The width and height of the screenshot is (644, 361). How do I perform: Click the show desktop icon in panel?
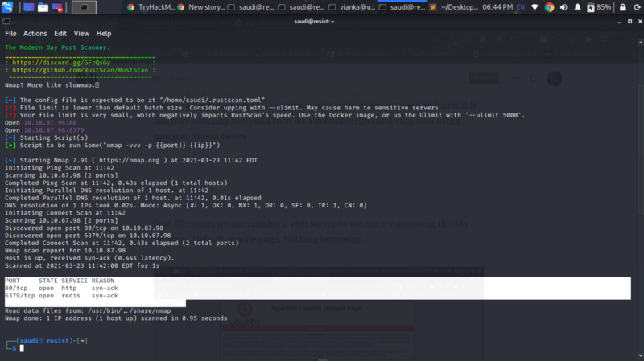click(x=28, y=7)
